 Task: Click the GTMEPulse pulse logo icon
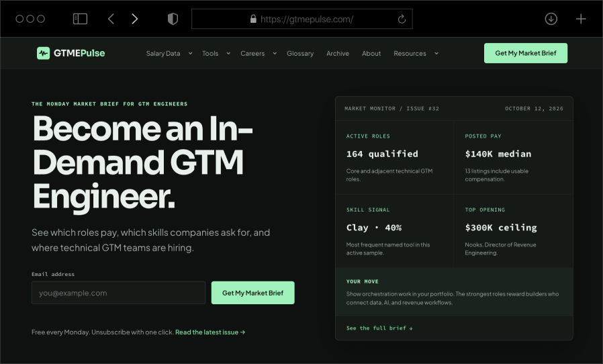click(x=43, y=53)
